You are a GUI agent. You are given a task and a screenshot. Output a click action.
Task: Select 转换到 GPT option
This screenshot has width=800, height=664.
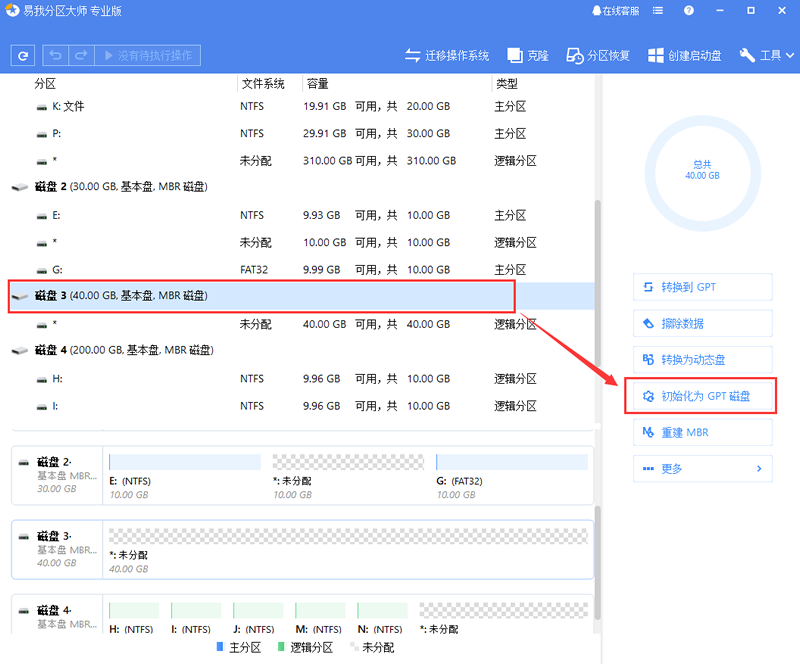702,287
